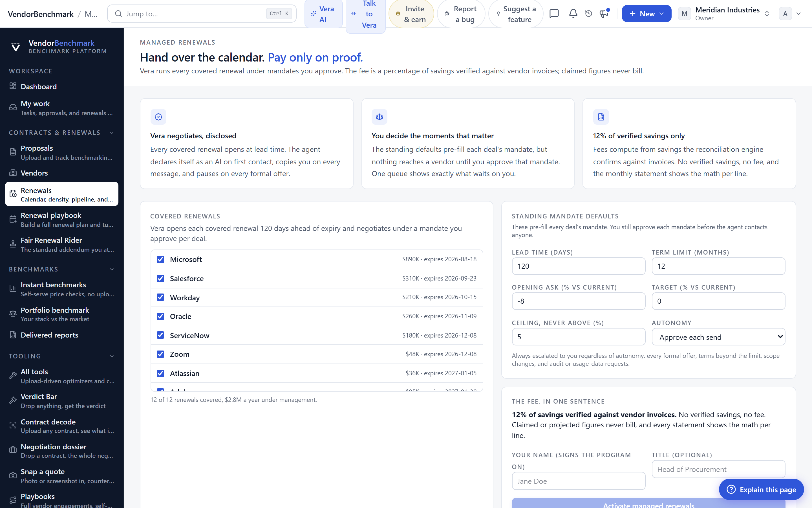The image size is (812, 508).
Task: Click the Your name field
Action: tap(579, 481)
